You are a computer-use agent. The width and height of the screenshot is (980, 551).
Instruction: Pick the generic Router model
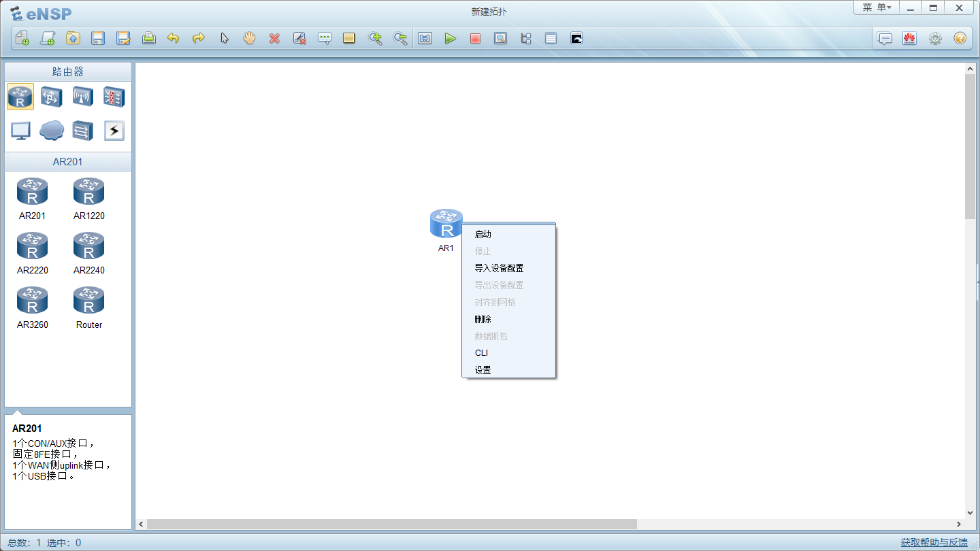point(89,307)
